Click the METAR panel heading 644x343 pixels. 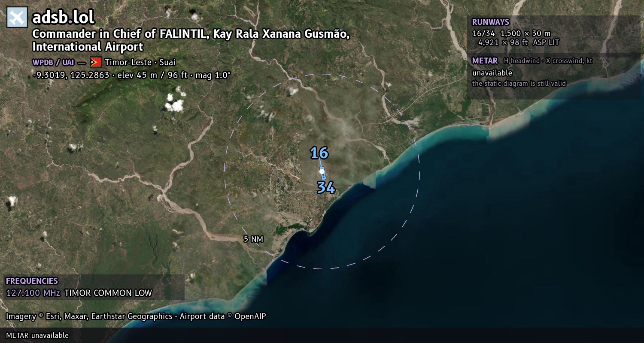(485, 61)
